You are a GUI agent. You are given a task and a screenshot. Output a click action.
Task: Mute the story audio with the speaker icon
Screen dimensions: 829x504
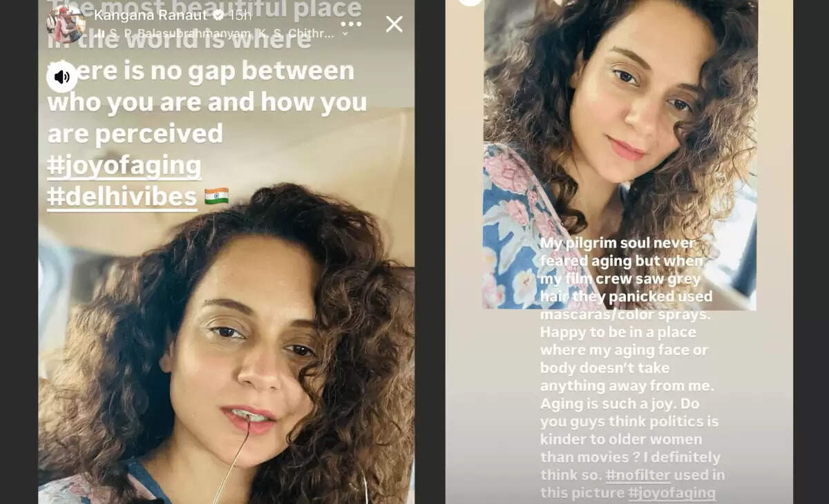(62, 76)
